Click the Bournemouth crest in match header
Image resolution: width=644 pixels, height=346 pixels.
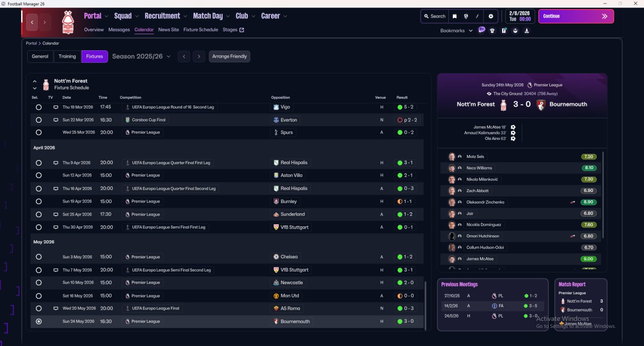click(x=541, y=105)
